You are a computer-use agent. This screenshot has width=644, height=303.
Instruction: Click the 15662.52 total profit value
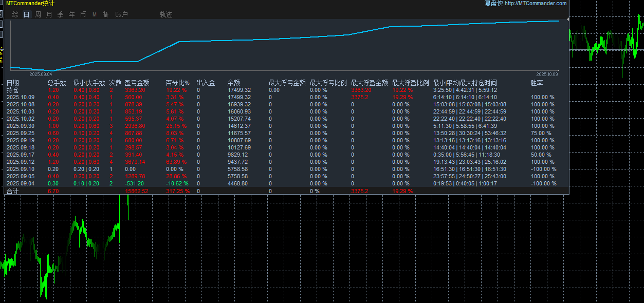(x=136, y=191)
